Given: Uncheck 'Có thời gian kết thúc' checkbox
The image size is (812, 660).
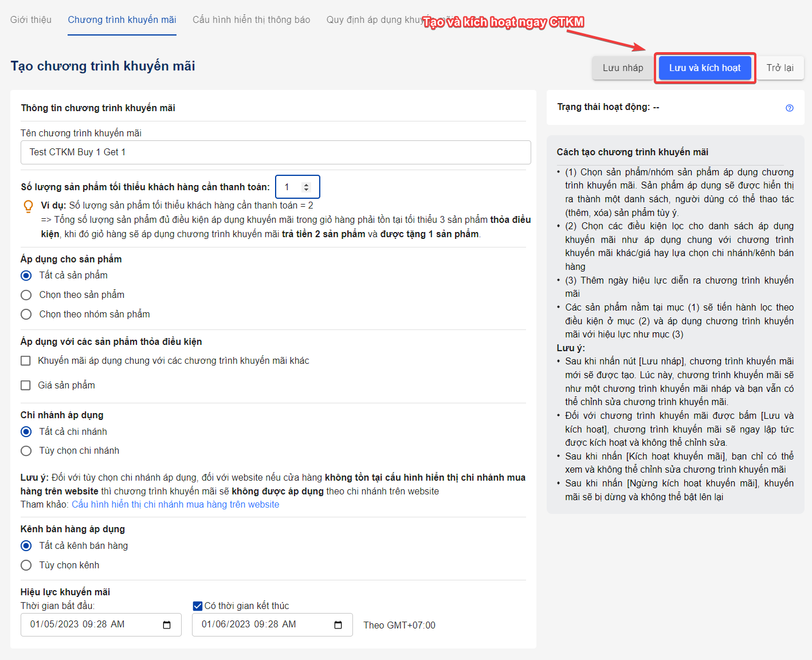Looking at the screenshot, I should (x=198, y=606).
